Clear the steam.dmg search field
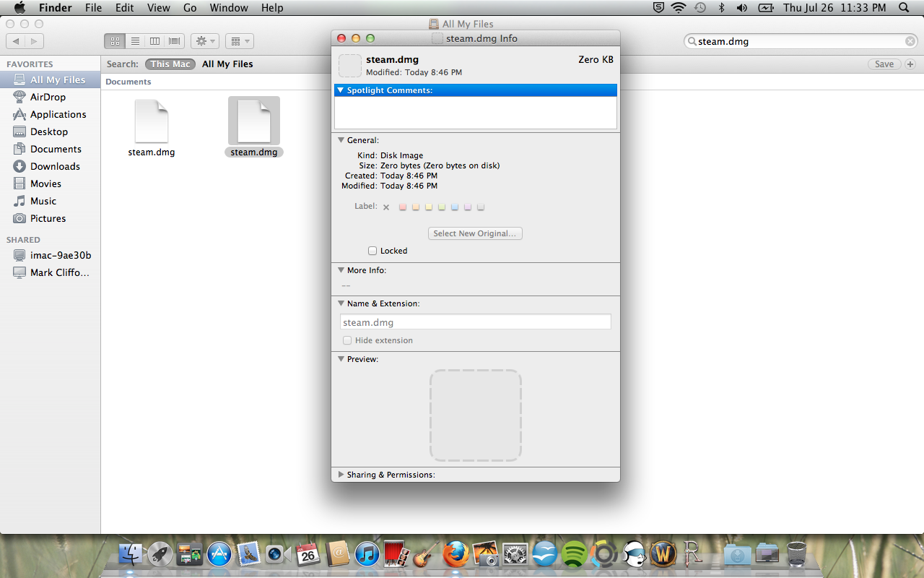This screenshot has height=578, width=924. 910,41
